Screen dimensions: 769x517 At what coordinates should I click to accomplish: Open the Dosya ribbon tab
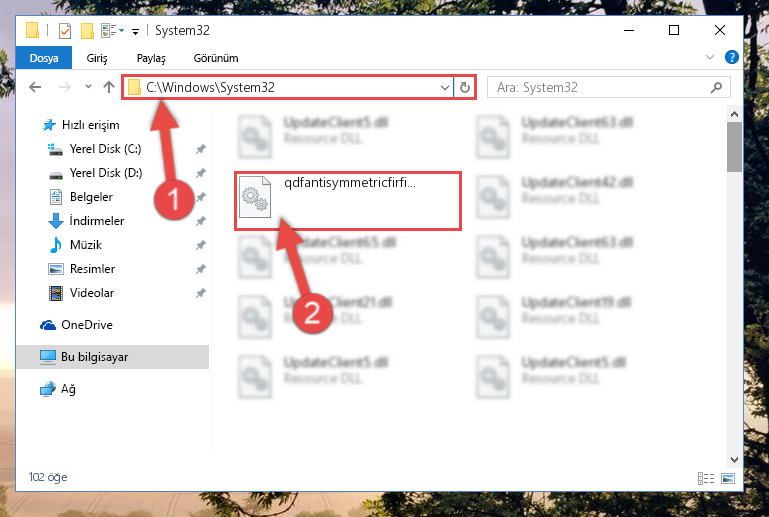(44, 58)
